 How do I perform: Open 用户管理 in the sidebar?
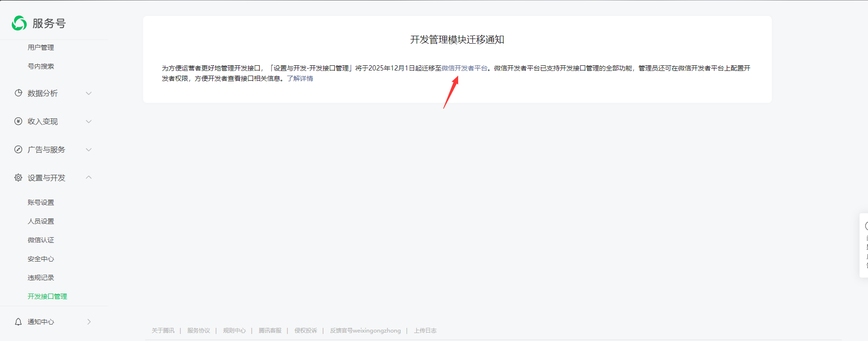tap(41, 47)
